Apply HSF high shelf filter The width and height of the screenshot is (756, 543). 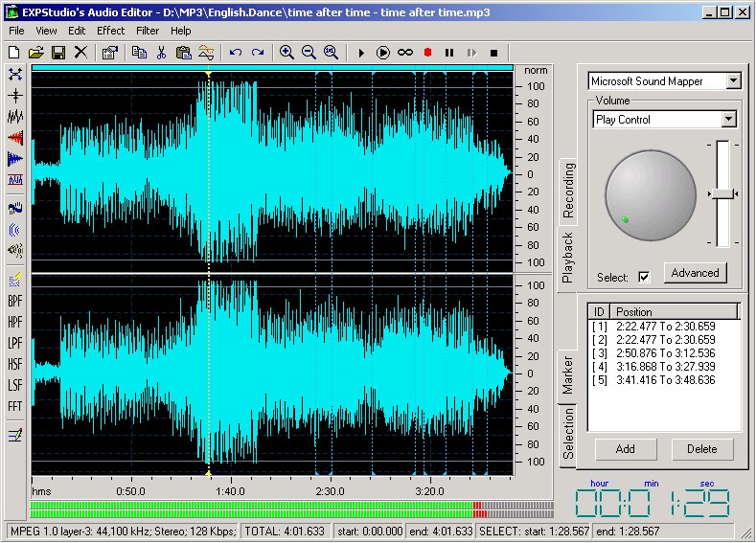[x=15, y=364]
